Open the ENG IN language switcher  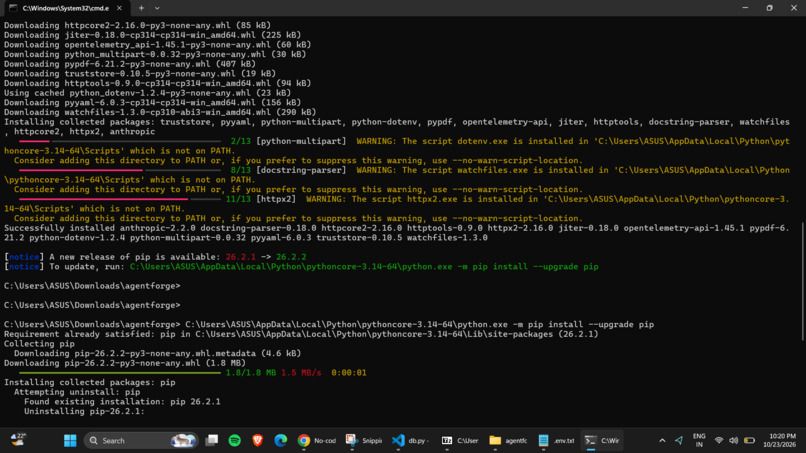coord(699,440)
